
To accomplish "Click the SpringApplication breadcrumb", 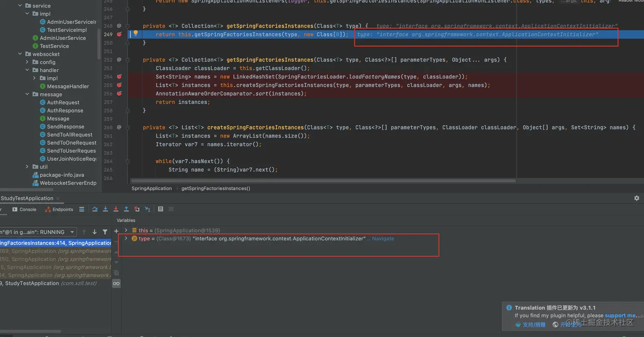I will (x=152, y=188).
